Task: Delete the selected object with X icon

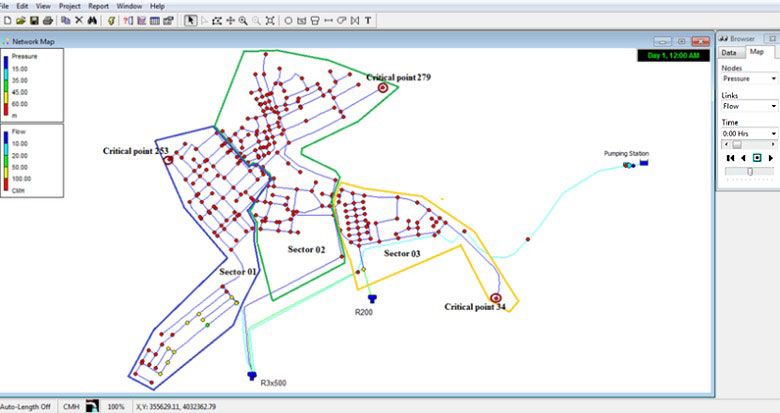Action: click(x=79, y=20)
